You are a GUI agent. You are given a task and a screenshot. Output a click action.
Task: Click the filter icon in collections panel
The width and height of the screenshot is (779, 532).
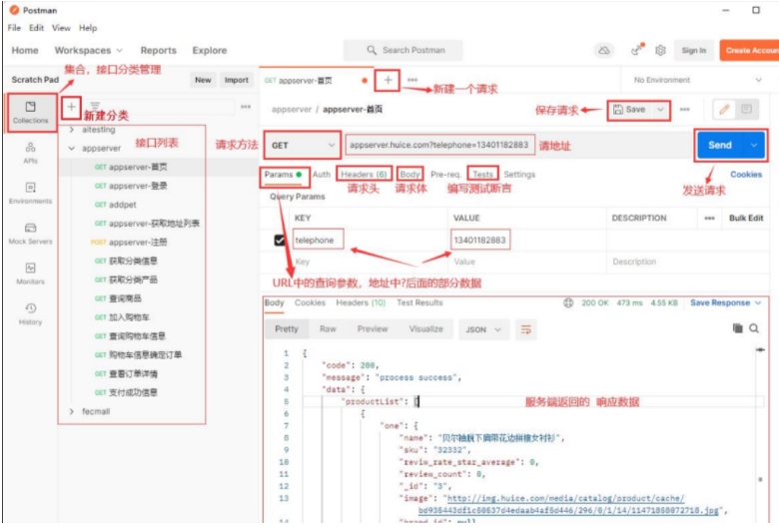[x=95, y=107]
